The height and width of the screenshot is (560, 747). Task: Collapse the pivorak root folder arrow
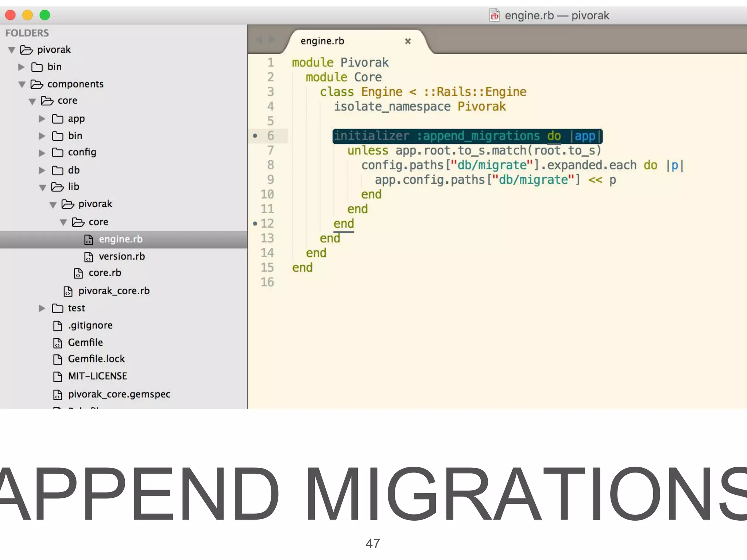pyautogui.click(x=12, y=50)
